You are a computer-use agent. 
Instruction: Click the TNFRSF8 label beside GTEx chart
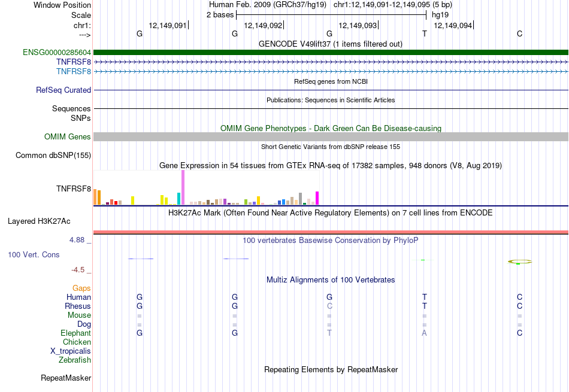[x=73, y=189]
